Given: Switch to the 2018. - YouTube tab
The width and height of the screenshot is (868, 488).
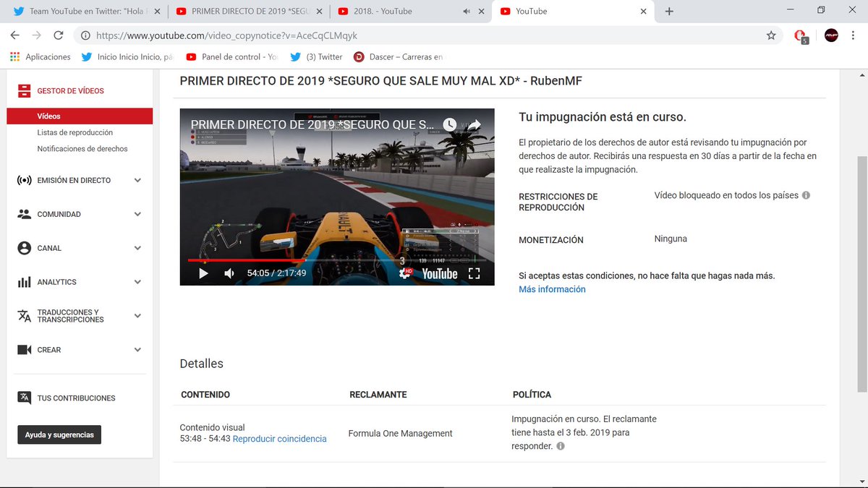Looking at the screenshot, I should coord(410,11).
